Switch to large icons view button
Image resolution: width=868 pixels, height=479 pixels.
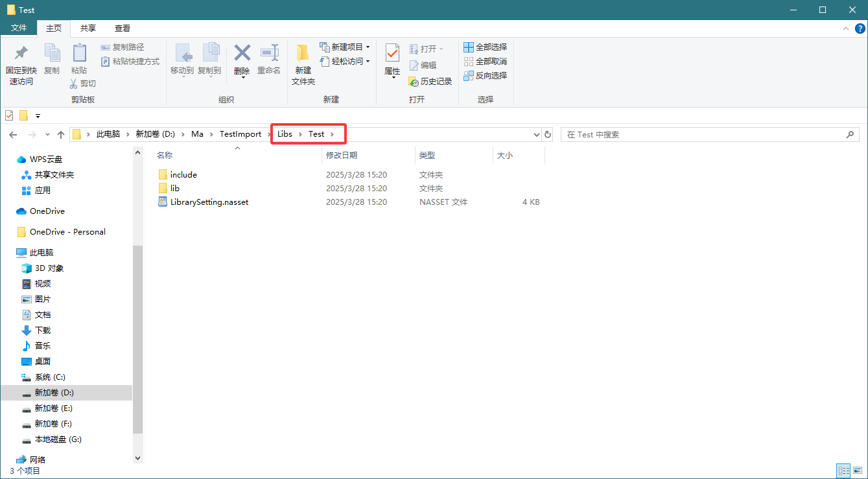858,471
